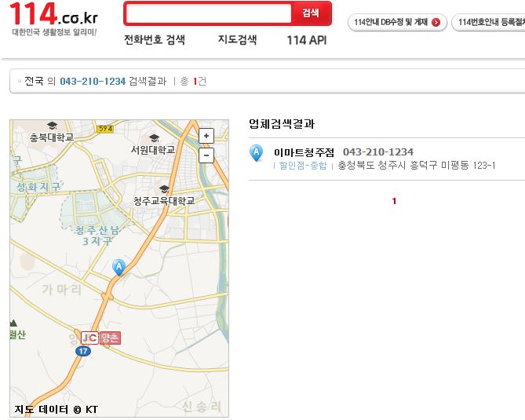Switch to the 지도검색 tab
Image resolution: width=525 pixels, height=420 pixels.
(x=238, y=39)
